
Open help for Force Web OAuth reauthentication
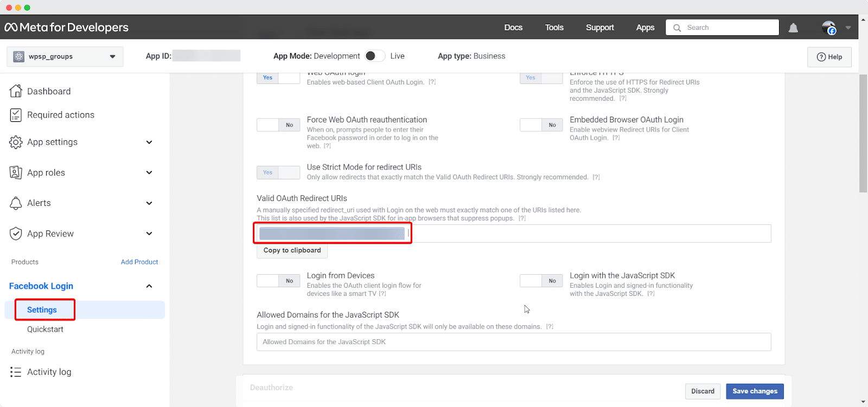[x=327, y=146]
